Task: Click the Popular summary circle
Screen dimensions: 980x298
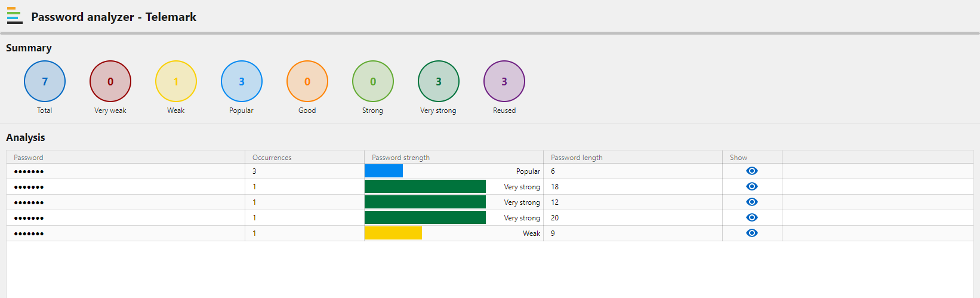Action: (x=242, y=81)
